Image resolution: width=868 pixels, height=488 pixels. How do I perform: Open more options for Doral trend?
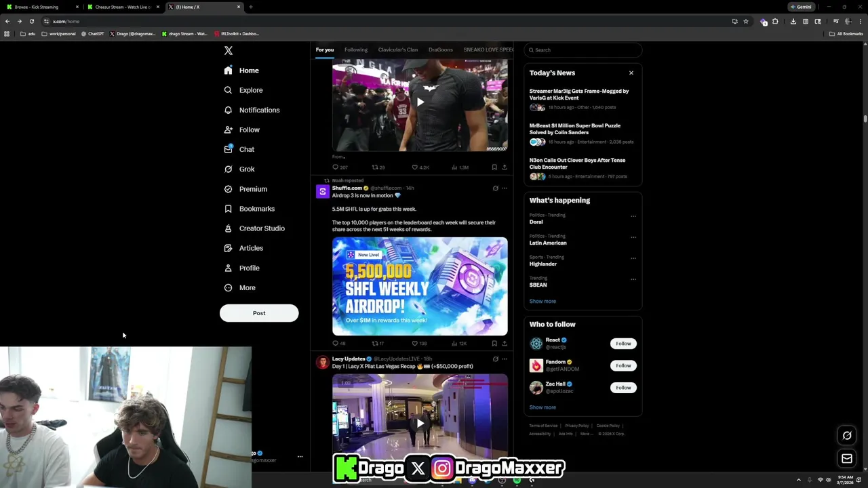[x=633, y=216]
